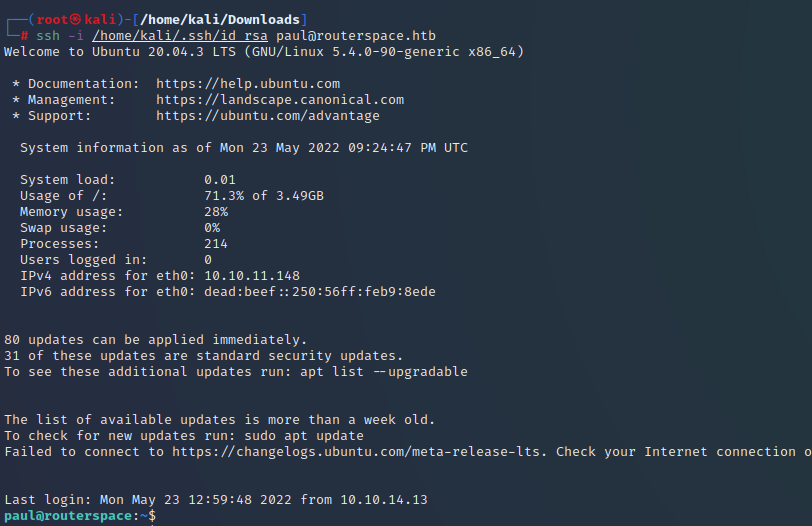Click the red 'root' username in the prompt
The image size is (812, 526).
52,20
